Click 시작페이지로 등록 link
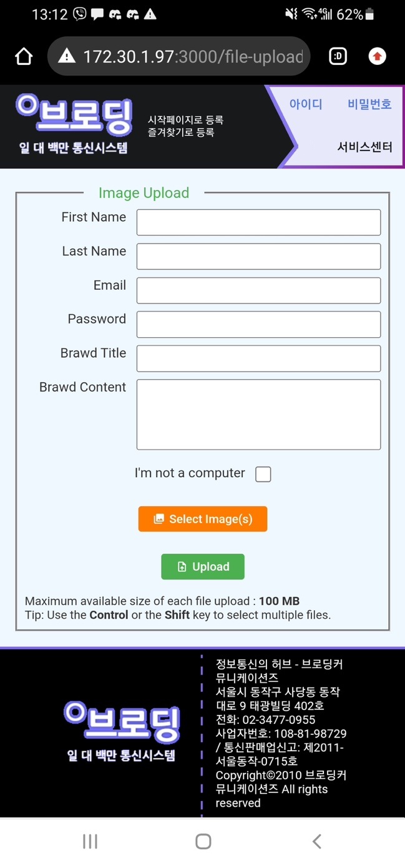Viewport: 405px width, 868px height. point(185,120)
